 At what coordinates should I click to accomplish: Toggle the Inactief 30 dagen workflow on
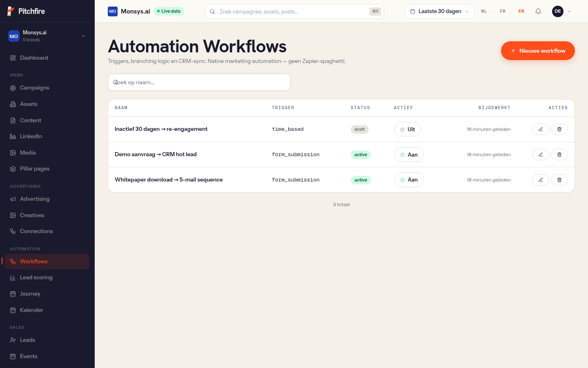pyautogui.click(x=408, y=129)
